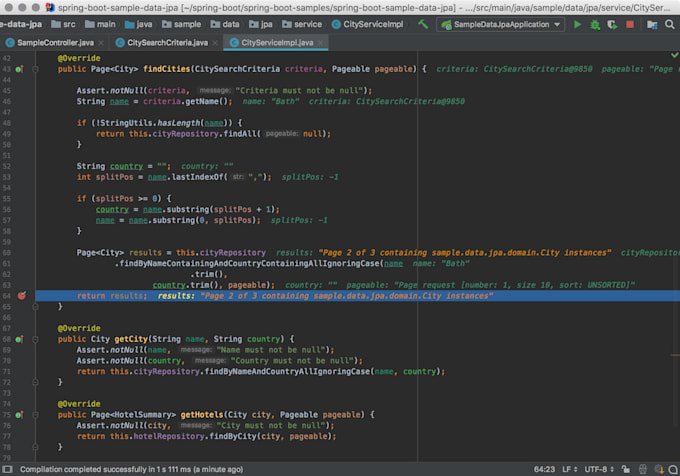Click the service package breadcrumb
The image size is (680, 476).
point(302,24)
